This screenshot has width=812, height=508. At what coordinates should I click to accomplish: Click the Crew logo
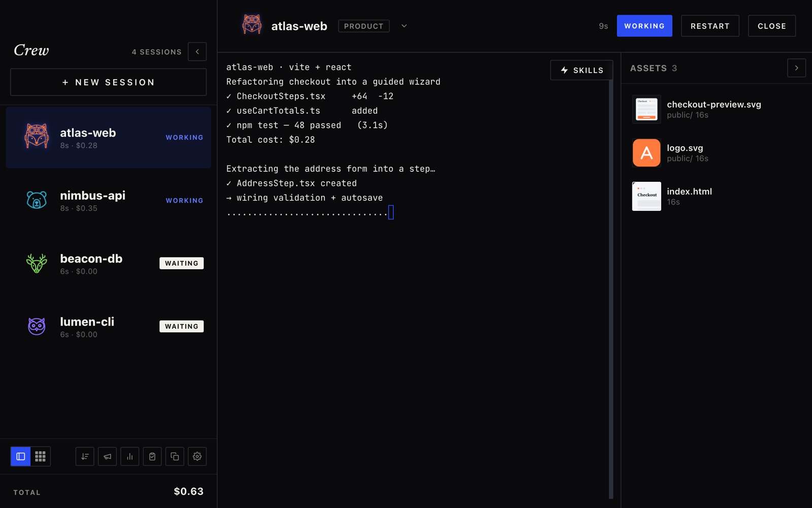pyautogui.click(x=31, y=50)
